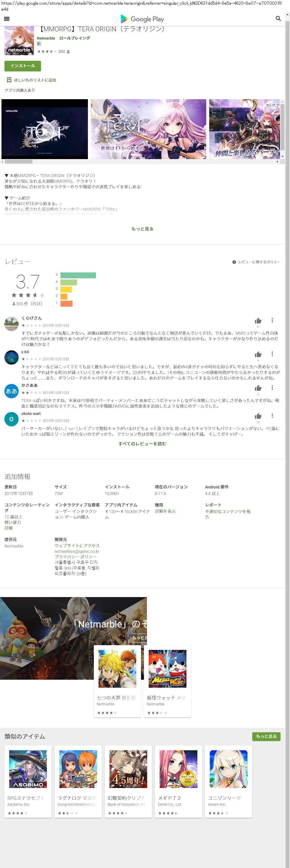Open ウェブサイトにアクセス developer link
The width and height of the screenshot is (290, 868).
tap(77, 545)
